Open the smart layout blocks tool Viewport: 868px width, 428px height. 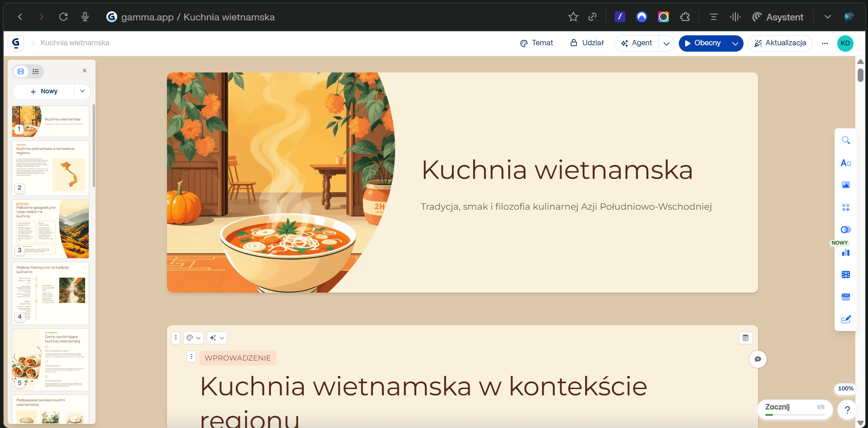[845, 207]
